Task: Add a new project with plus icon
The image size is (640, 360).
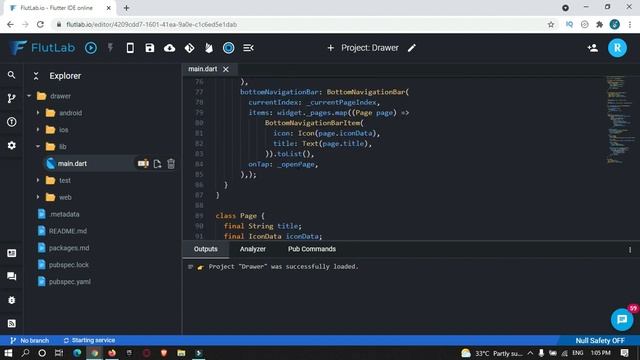Action: coord(331,48)
